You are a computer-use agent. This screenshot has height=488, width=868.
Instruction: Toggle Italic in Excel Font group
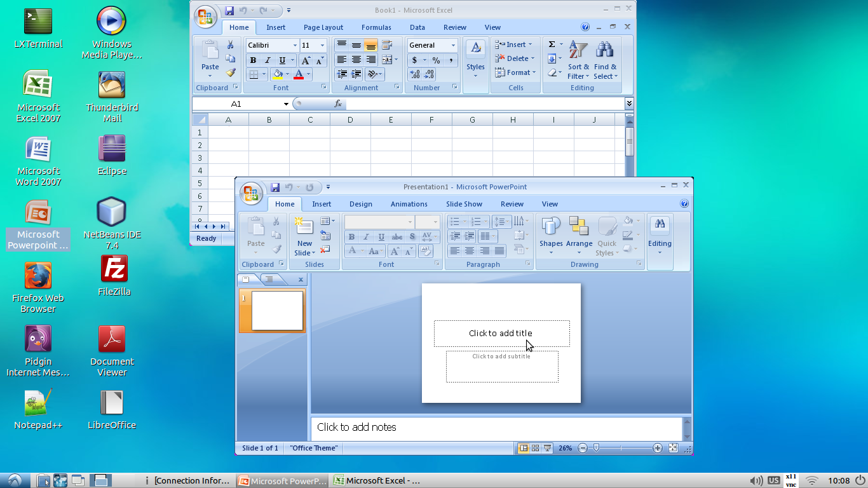(268, 60)
